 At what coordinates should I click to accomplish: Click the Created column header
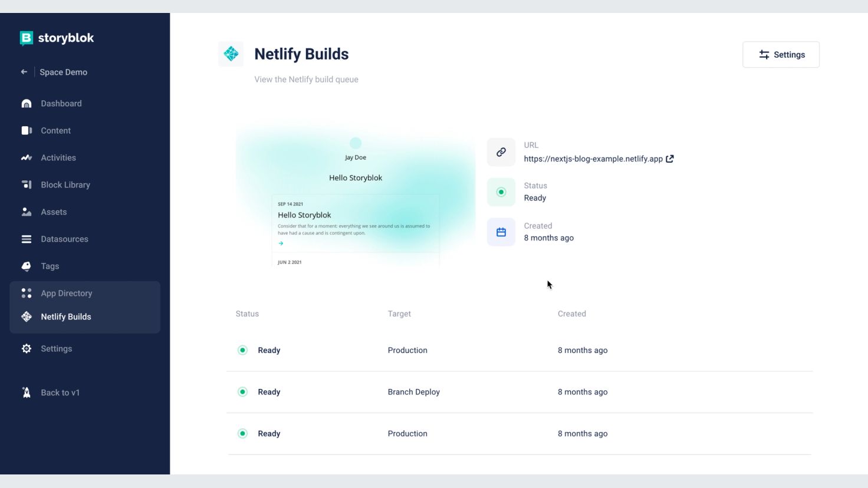(x=572, y=314)
